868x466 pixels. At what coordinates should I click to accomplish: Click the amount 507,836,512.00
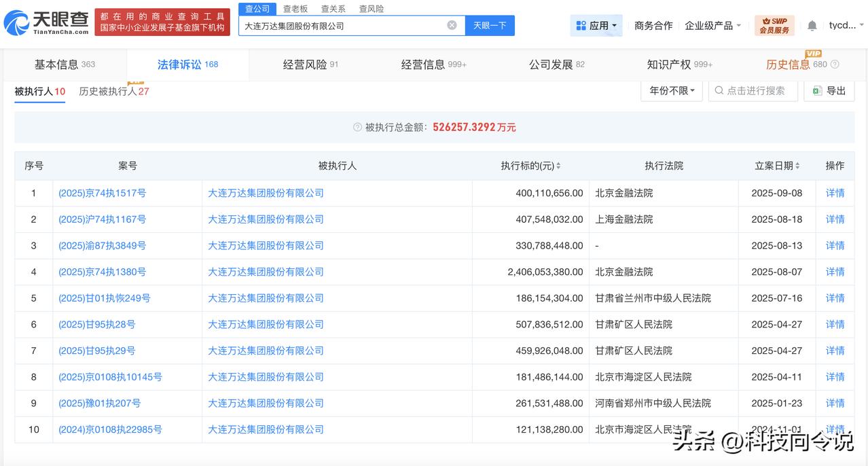pos(549,324)
